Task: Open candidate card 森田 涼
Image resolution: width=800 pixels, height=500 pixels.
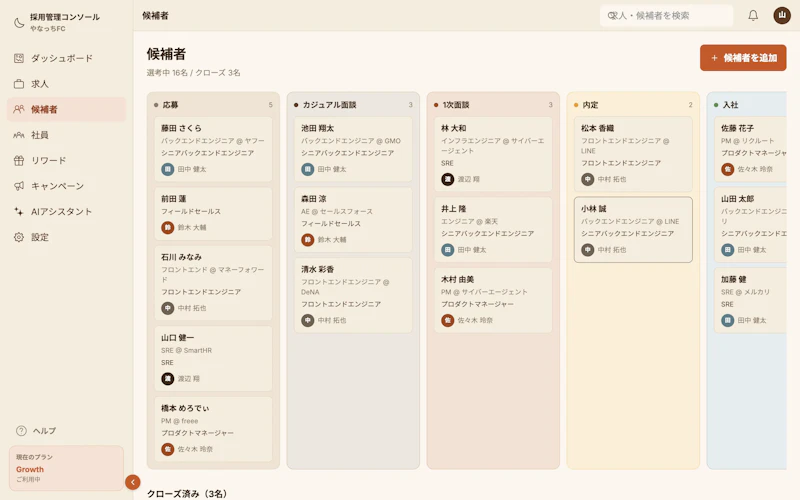Action: pos(353,219)
